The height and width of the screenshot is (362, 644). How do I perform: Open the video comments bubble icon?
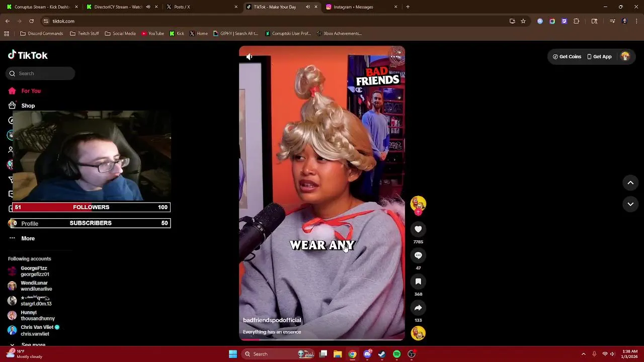(x=418, y=255)
